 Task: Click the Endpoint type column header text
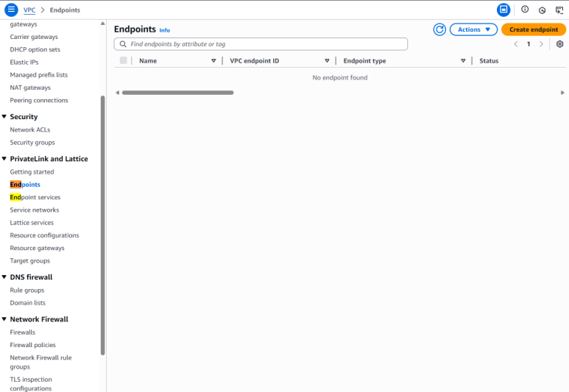point(364,61)
